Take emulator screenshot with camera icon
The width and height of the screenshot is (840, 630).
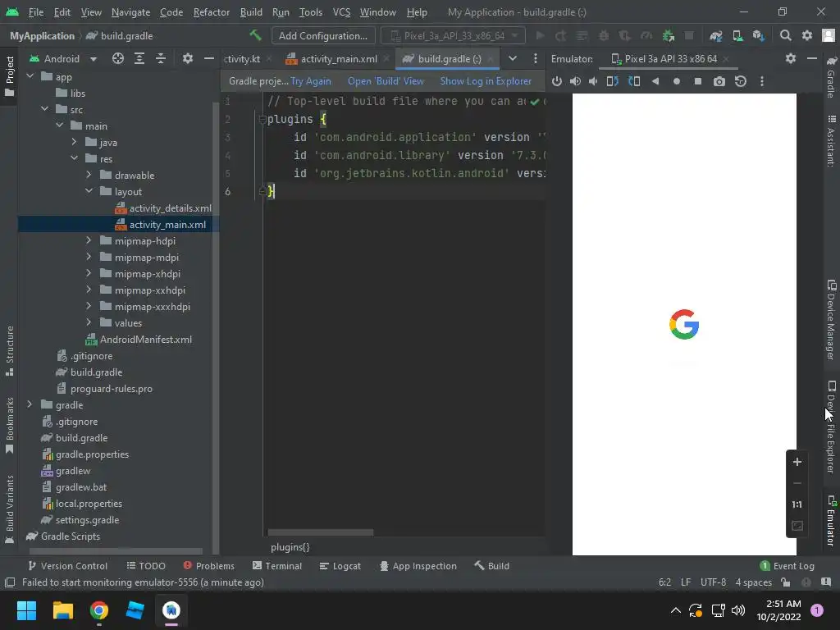click(x=719, y=81)
